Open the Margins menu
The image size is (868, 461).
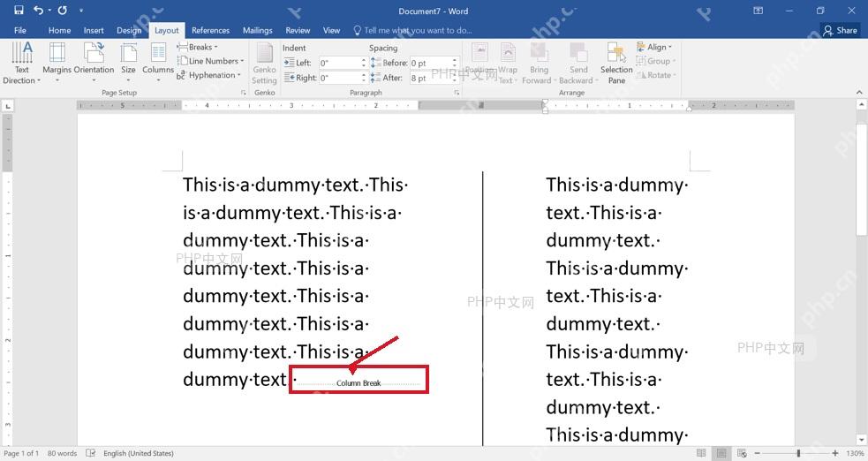point(57,64)
